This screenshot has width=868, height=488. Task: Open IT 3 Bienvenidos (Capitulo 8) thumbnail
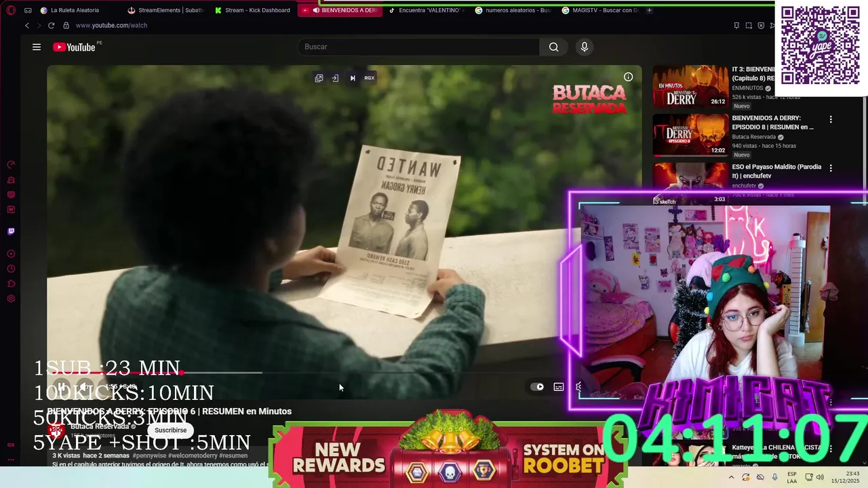coord(690,87)
